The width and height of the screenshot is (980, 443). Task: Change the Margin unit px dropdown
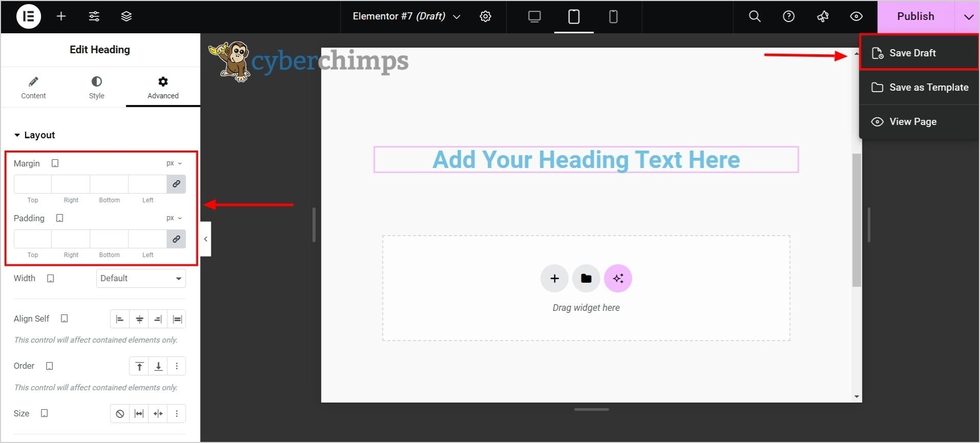click(x=174, y=163)
